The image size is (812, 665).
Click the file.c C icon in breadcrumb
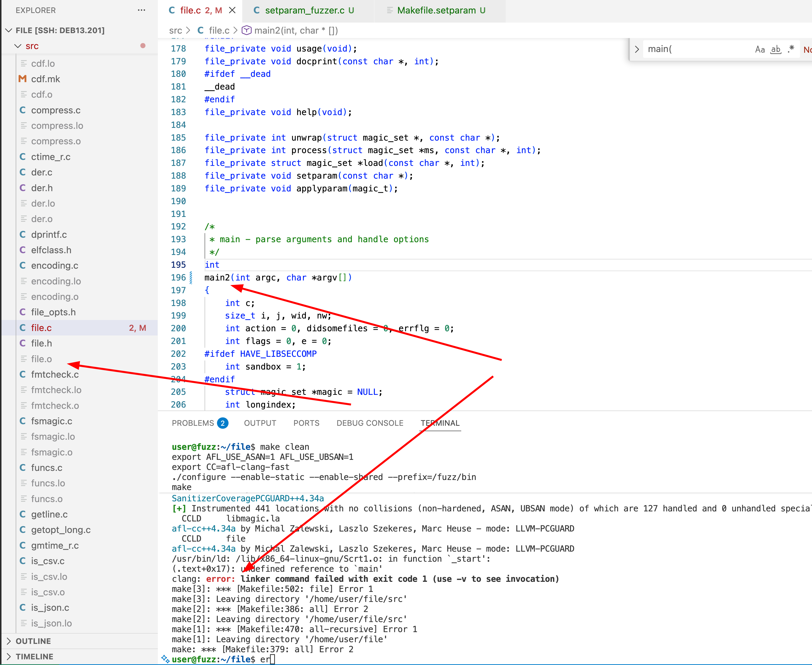200,30
